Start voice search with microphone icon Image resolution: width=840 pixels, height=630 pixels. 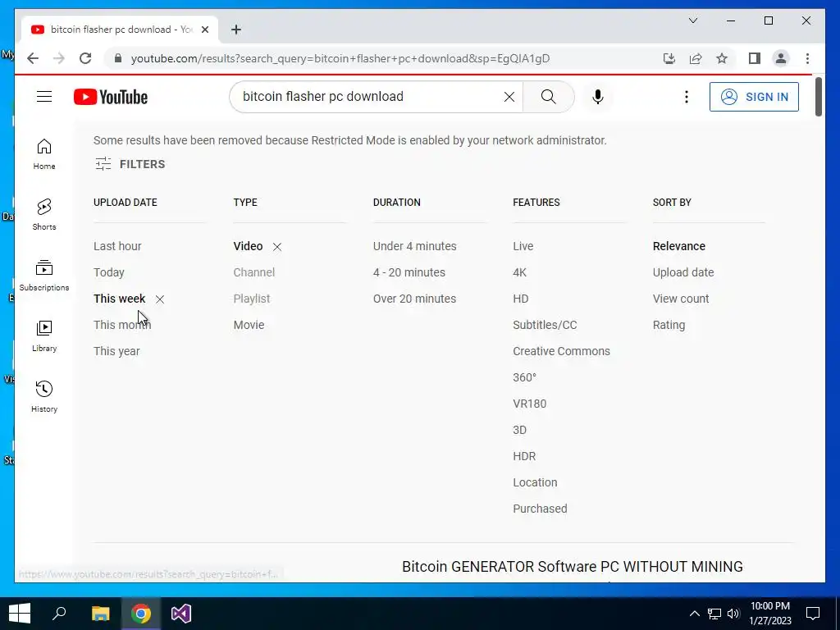point(598,97)
